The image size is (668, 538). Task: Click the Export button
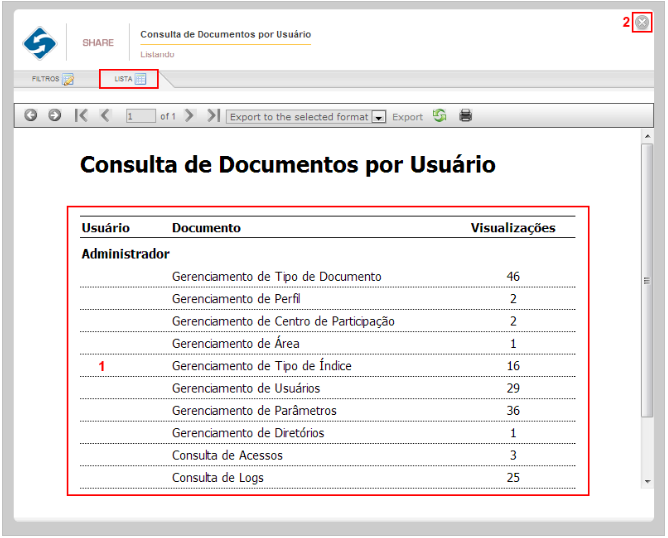pyautogui.click(x=407, y=117)
